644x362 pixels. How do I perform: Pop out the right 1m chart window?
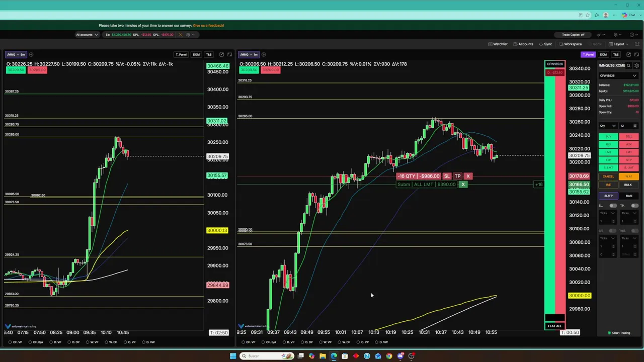pos(629,54)
